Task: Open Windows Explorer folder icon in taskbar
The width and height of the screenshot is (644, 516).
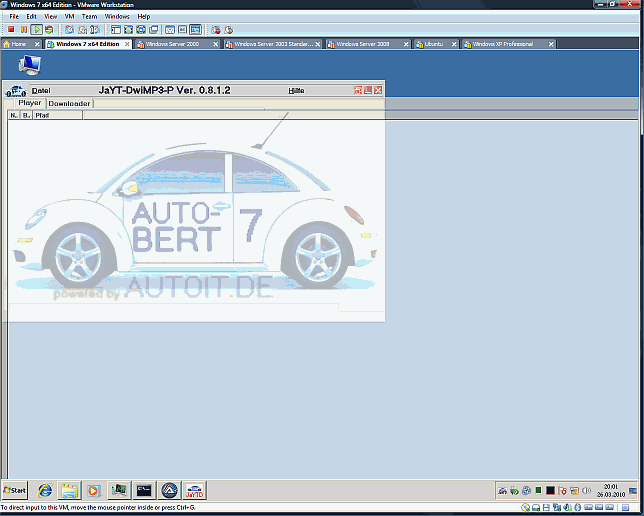Action: 69,490
